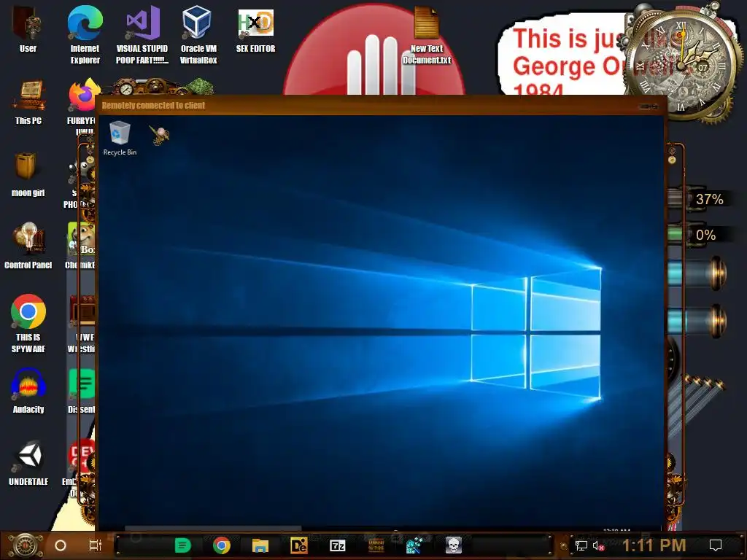This screenshot has height=560, width=747.
Task: Open the blue sparkle taskbar icon
Action: pyautogui.click(x=414, y=545)
